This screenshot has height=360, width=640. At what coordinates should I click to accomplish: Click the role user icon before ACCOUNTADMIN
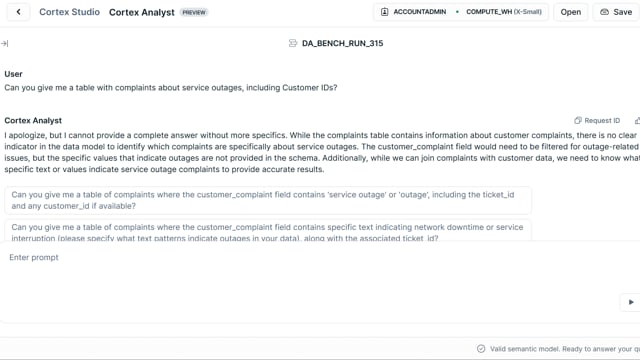(x=384, y=12)
